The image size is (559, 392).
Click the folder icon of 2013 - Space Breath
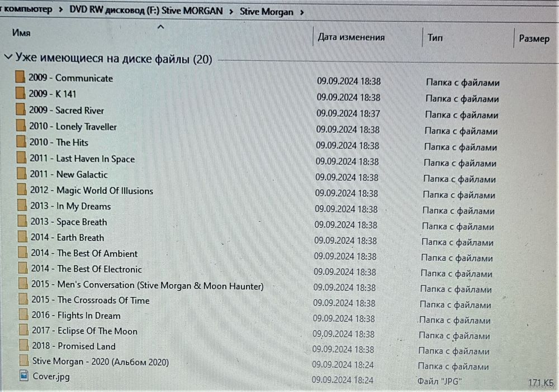coord(22,221)
